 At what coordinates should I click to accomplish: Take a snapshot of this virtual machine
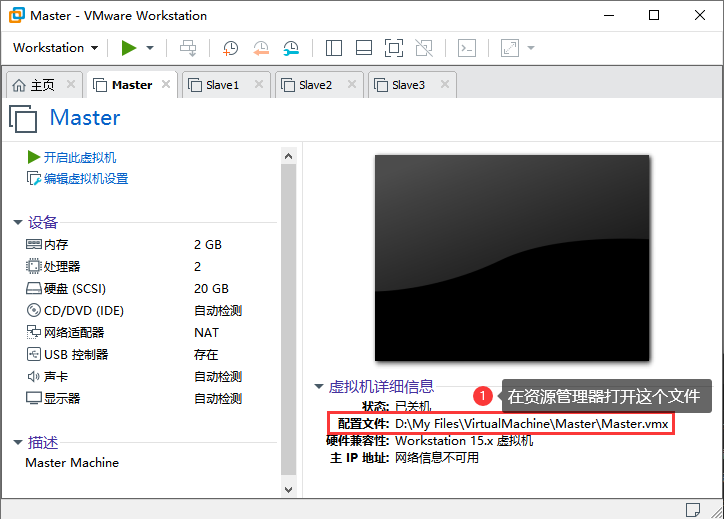pos(230,48)
